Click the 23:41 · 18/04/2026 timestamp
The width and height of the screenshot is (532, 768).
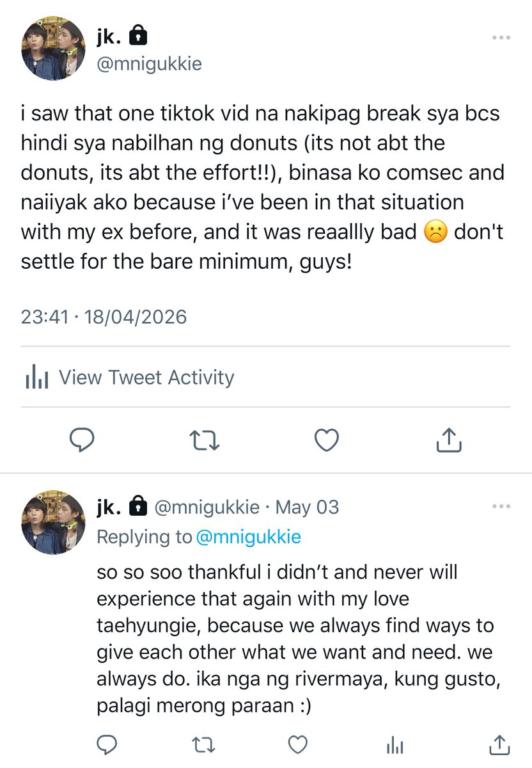(104, 317)
